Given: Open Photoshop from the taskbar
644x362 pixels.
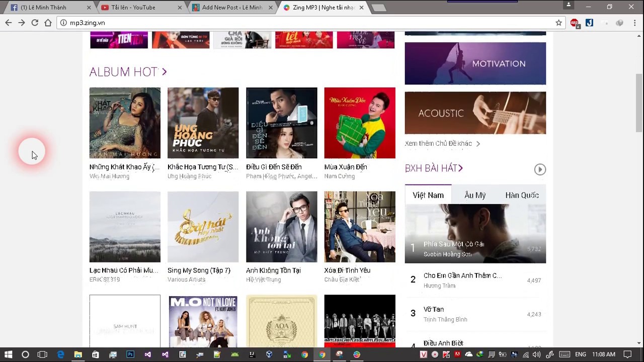Looking at the screenshot, I should [x=130, y=354].
